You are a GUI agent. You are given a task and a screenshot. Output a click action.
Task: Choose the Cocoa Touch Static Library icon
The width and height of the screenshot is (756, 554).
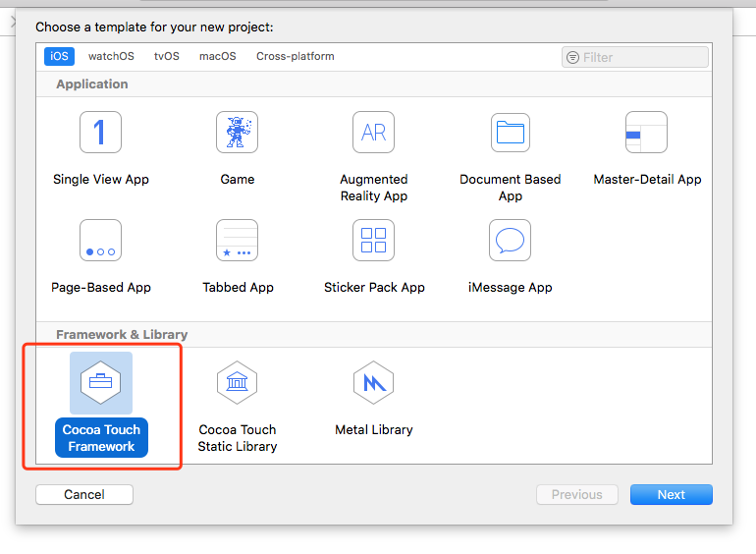(237, 383)
